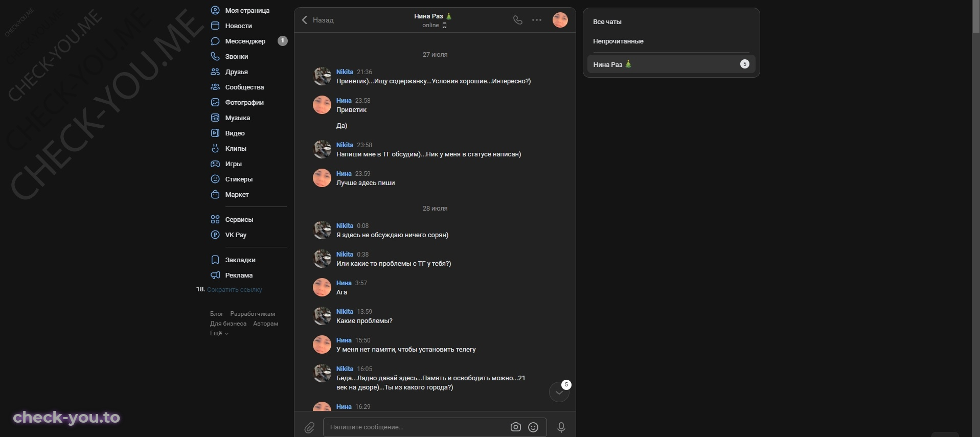This screenshot has width=980, height=437.
Task: Open Мессенджер speech bubble icon
Action: click(215, 41)
